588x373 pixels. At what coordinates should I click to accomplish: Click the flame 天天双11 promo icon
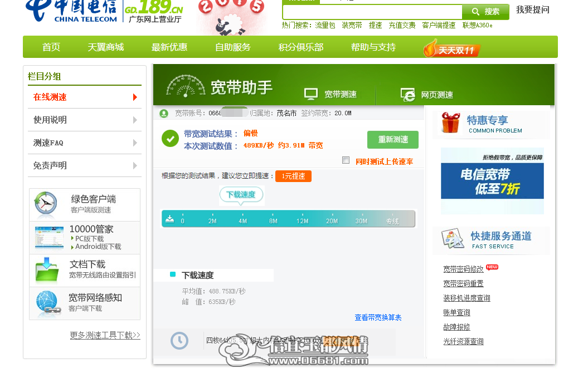coord(451,48)
